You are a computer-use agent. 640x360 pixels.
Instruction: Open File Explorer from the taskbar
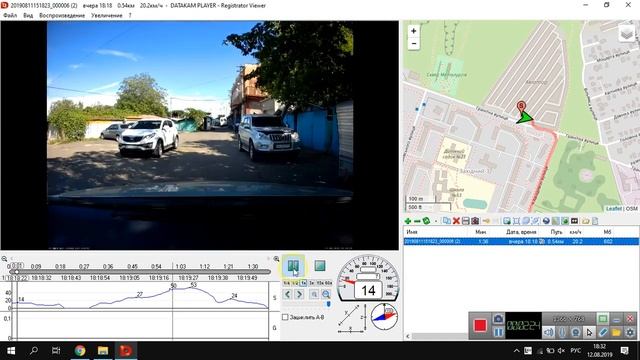(103, 351)
